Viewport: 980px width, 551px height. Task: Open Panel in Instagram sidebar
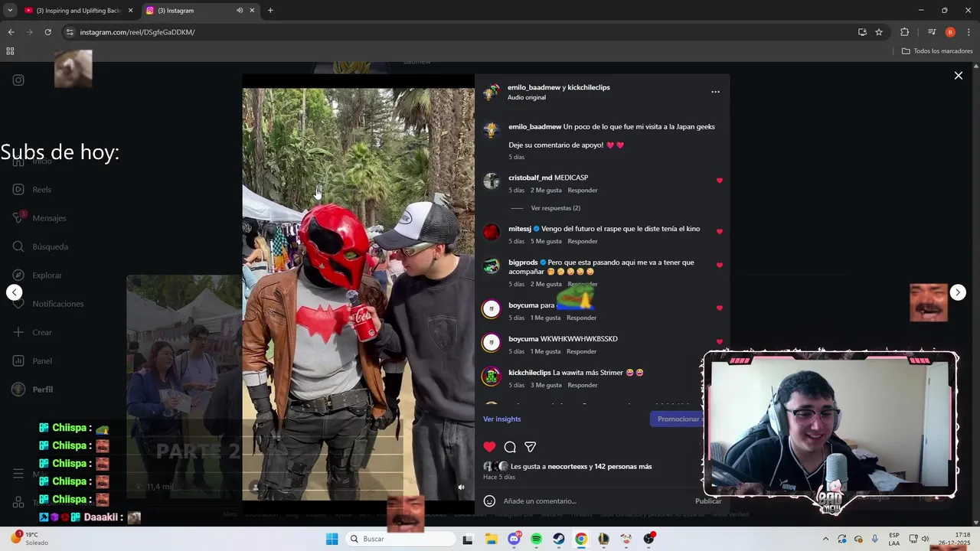pos(32,361)
